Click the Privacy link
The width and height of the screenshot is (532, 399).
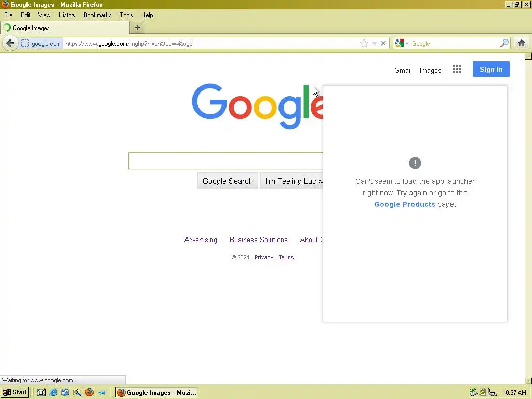(264, 257)
